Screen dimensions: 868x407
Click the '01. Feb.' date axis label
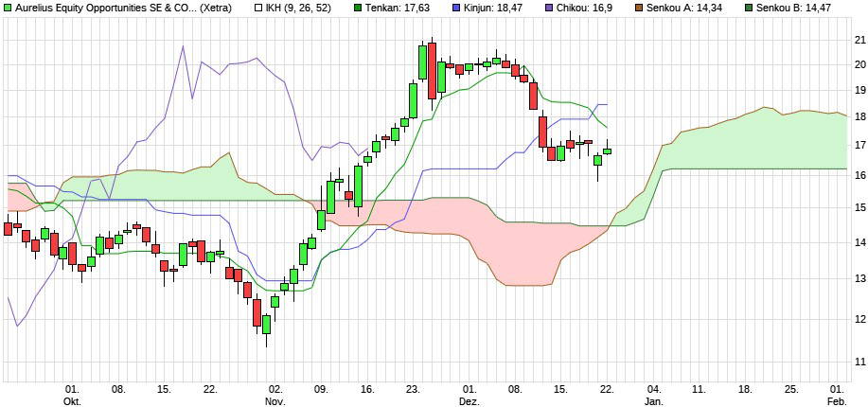coord(837,396)
